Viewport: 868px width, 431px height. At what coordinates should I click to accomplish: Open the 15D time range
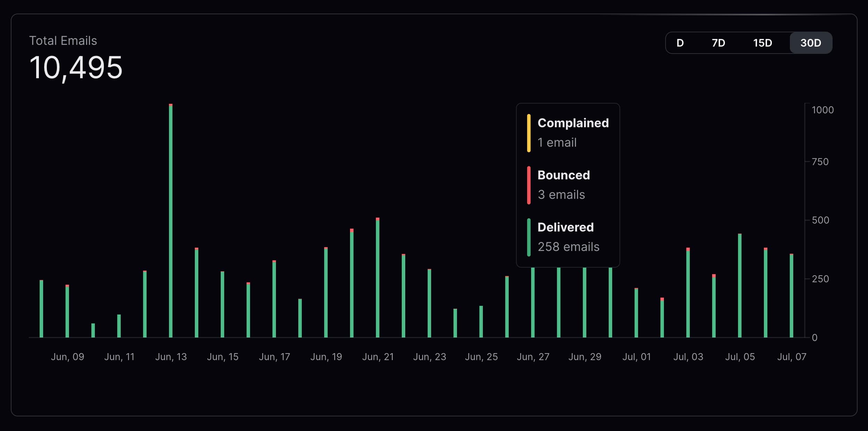coord(762,43)
